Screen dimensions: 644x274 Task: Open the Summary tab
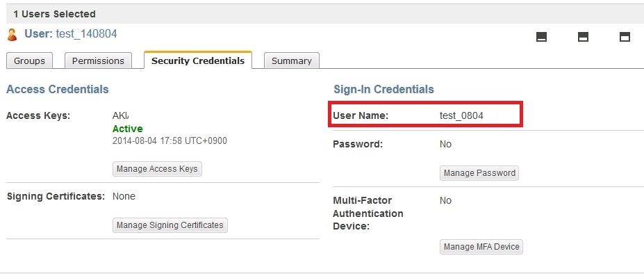pyautogui.click(x=292, y=61)
